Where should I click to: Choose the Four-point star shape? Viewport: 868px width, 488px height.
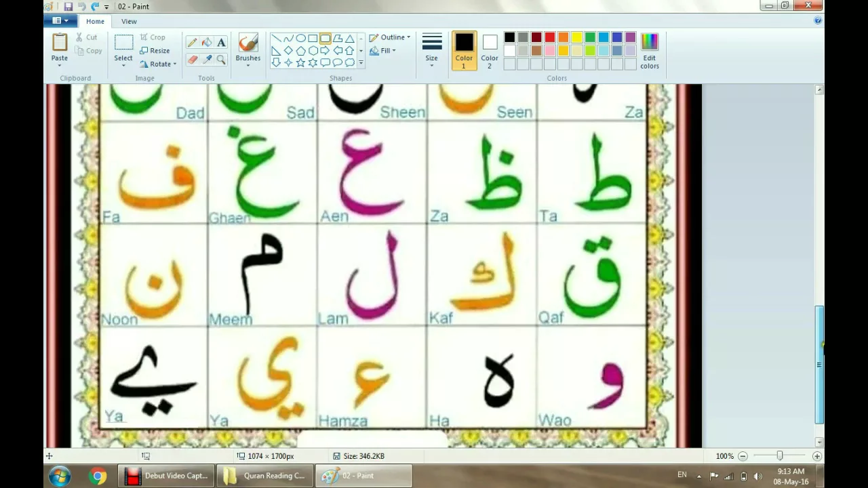(288, 62)
